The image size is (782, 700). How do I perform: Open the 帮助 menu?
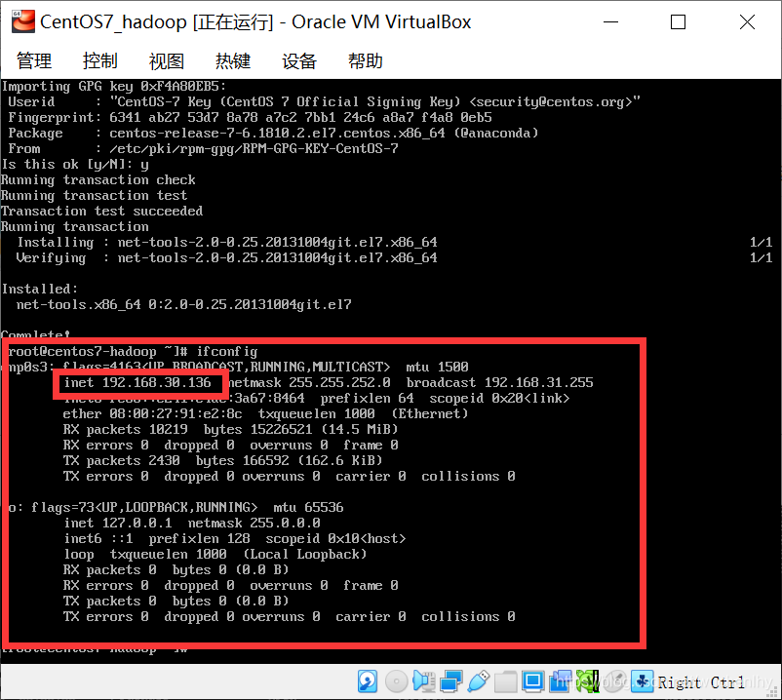click(x=365, y=59)
